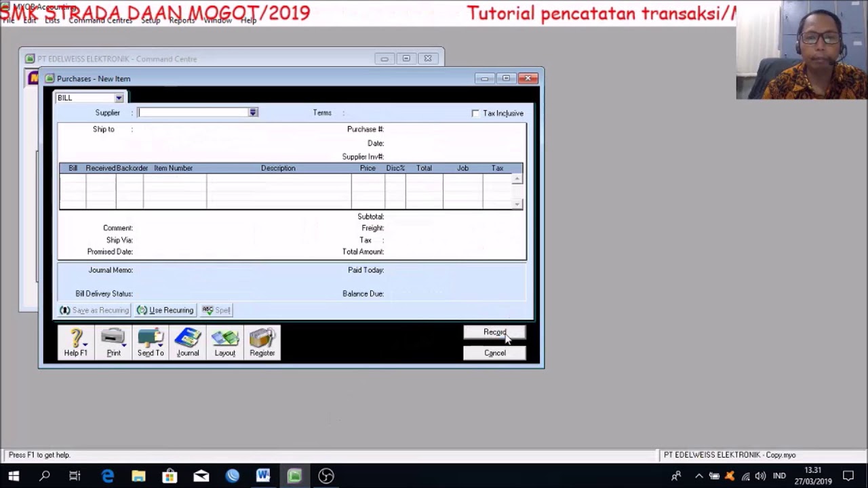
Task: Open the Lists menu
Action: pyautogui.click(x=52, y=20)
